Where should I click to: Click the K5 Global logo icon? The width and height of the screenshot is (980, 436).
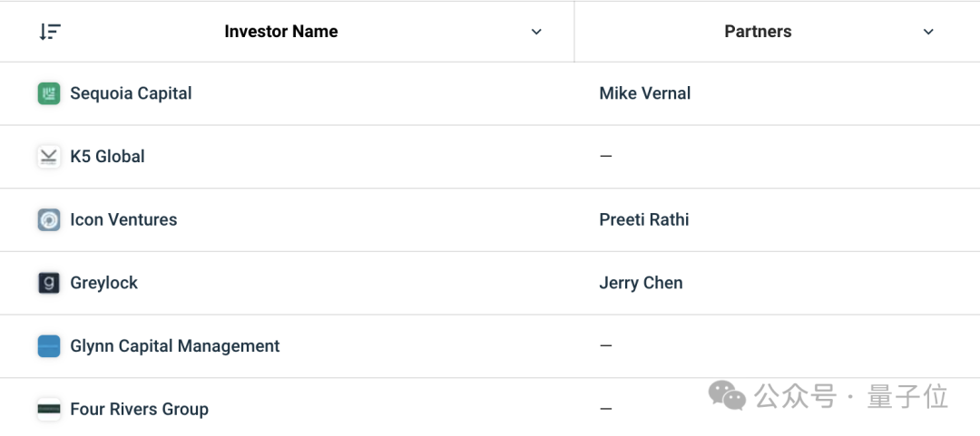[49, 157]
